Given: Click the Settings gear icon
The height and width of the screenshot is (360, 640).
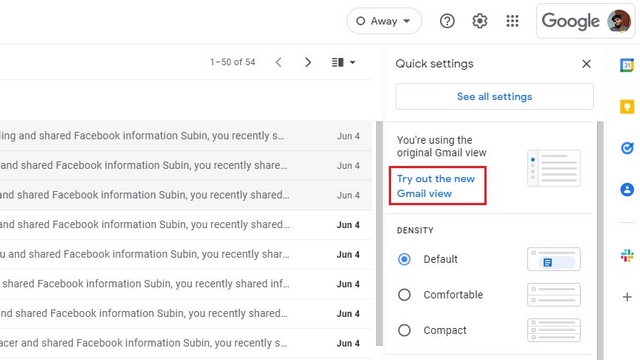Looking at the screenshot, I should (480, 21).
